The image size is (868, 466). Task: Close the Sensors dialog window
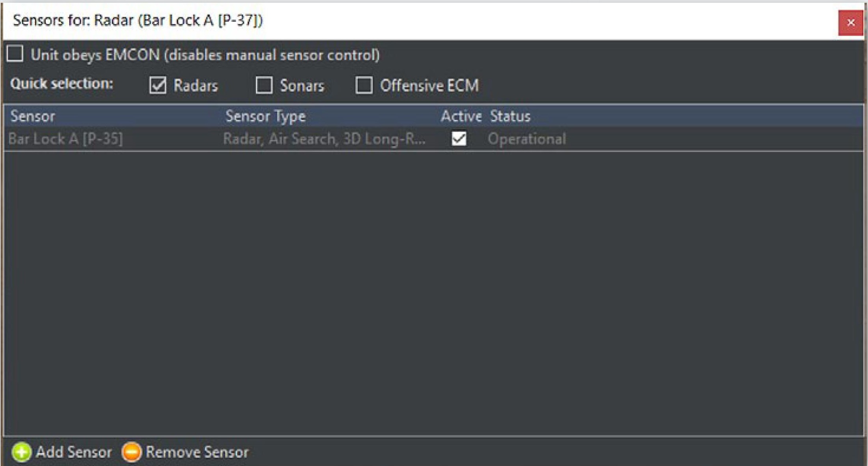[x=851, y=22]
